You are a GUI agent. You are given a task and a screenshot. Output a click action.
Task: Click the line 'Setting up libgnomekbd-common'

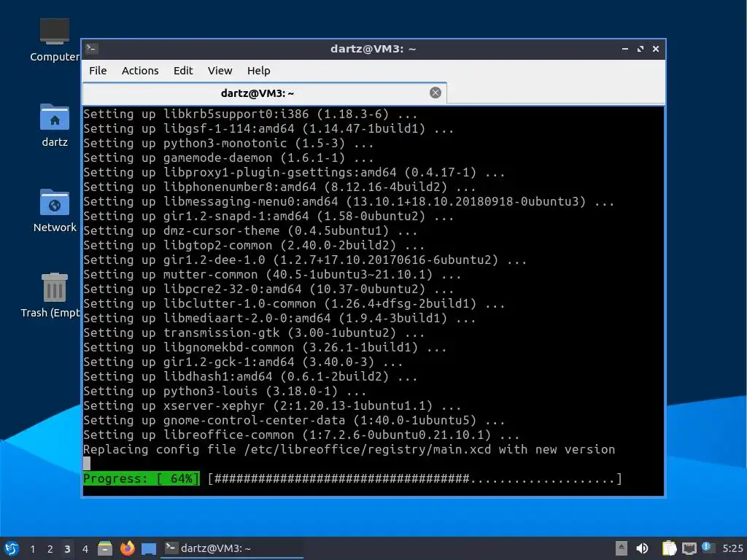point(265,348)
